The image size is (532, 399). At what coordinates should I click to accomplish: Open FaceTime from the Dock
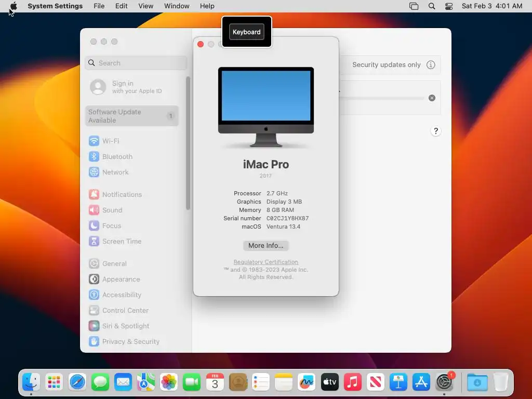pos(192,382)
